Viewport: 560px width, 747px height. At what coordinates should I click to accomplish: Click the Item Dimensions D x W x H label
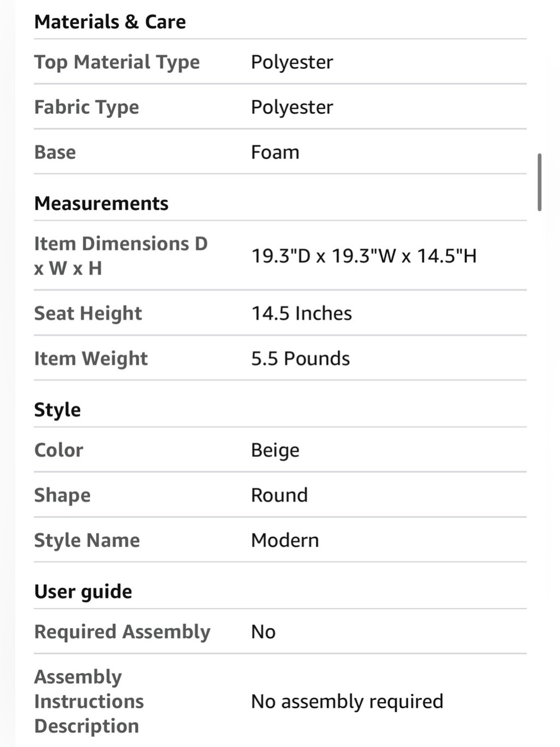tap(121, 256)
